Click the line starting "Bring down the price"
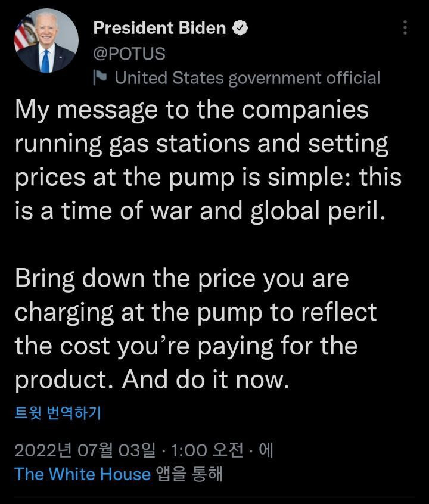This screenshot has height=504, width=429. tap(182, 279)
